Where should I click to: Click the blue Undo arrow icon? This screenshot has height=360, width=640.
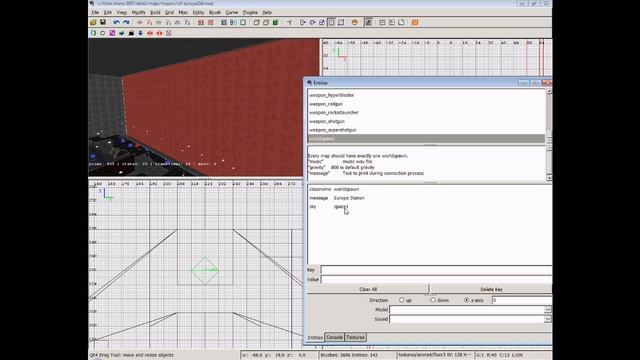click(116, 22)
